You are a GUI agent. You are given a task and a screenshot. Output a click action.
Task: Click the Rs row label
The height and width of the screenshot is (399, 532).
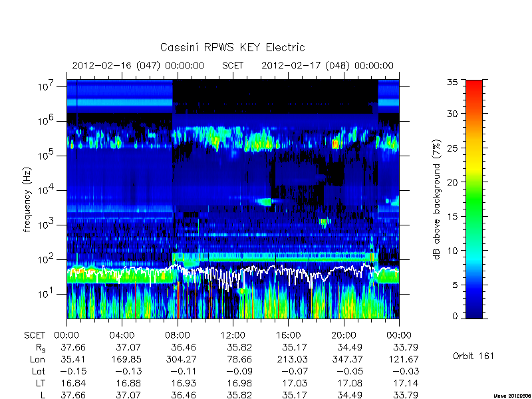pyautogui.click(x=41, y=348)
